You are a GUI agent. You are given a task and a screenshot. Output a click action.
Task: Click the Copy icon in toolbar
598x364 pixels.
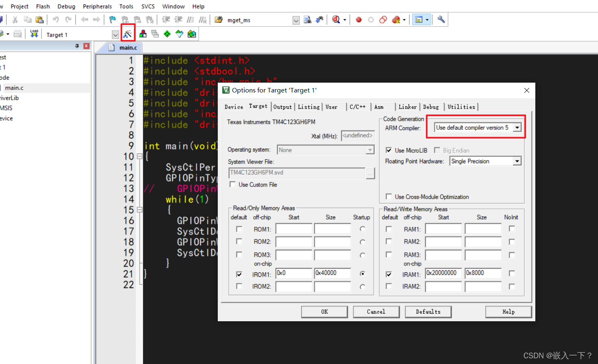tap(28, 20)
